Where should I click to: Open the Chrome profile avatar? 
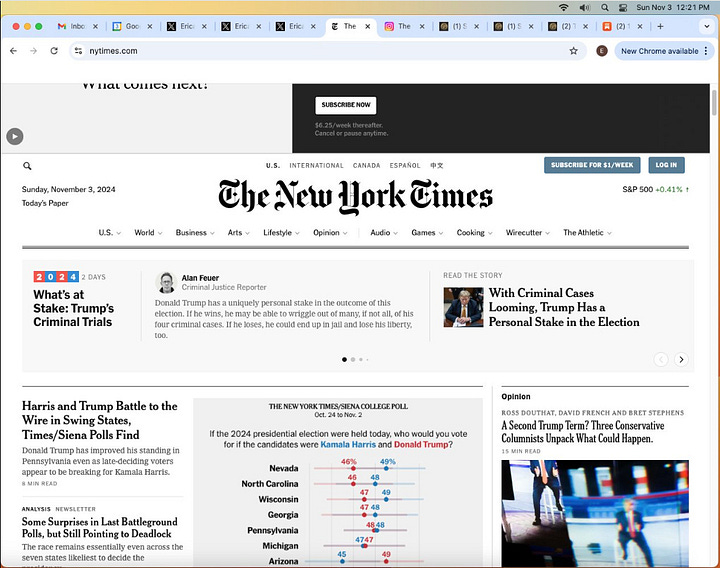click(602, 51)
